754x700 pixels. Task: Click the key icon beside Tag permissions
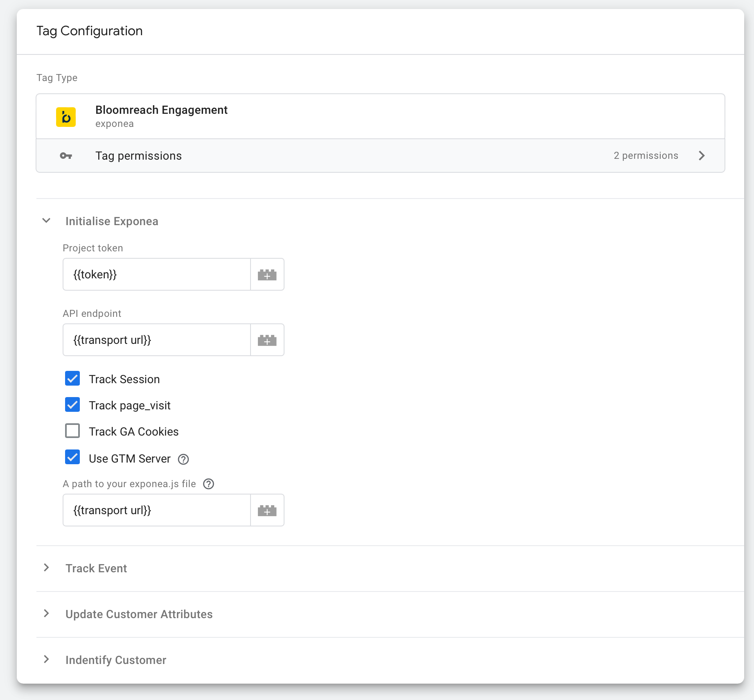point(66,156)
